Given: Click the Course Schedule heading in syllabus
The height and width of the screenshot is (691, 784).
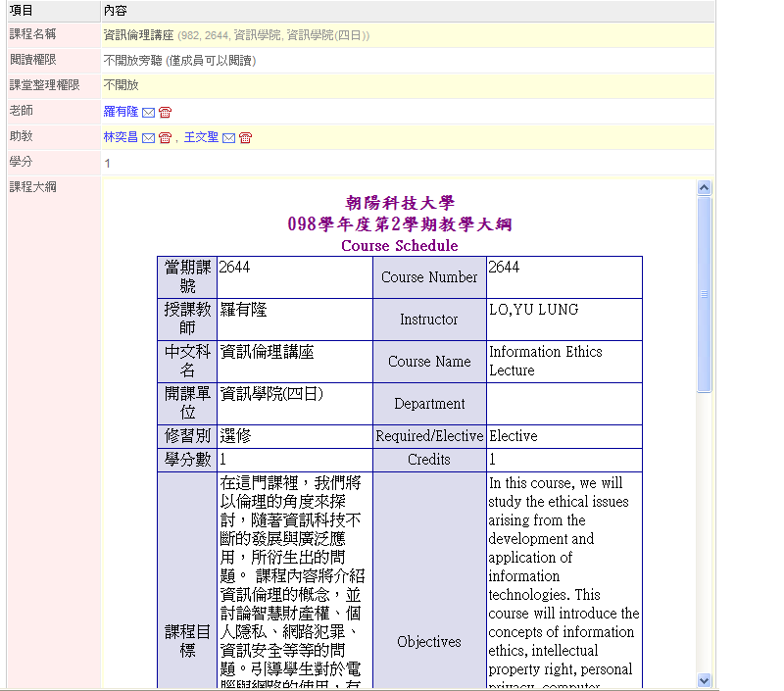Looking at the screenshot, I should [399, 246].
